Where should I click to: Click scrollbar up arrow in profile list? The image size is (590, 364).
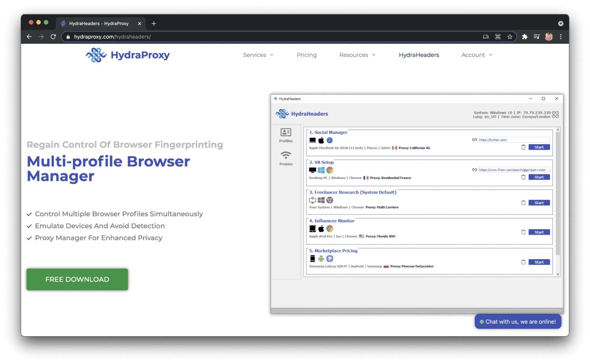[x=558, y=130]
